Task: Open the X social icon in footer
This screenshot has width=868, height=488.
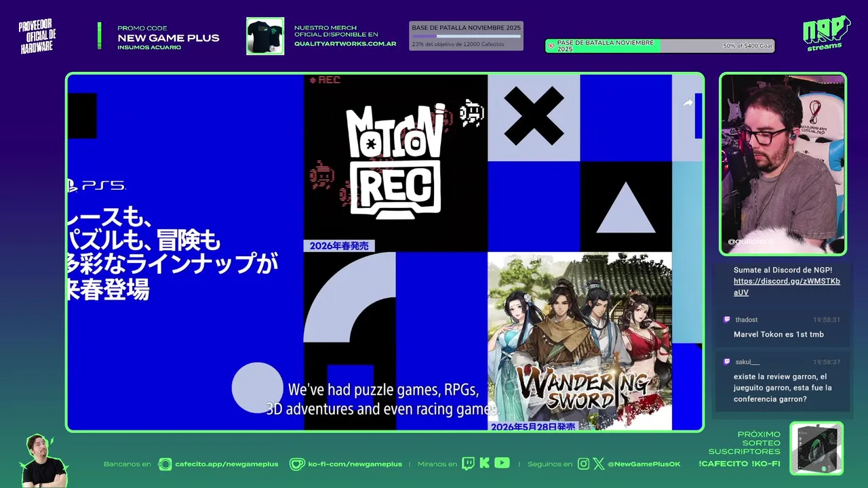Action: pos(598,464)
